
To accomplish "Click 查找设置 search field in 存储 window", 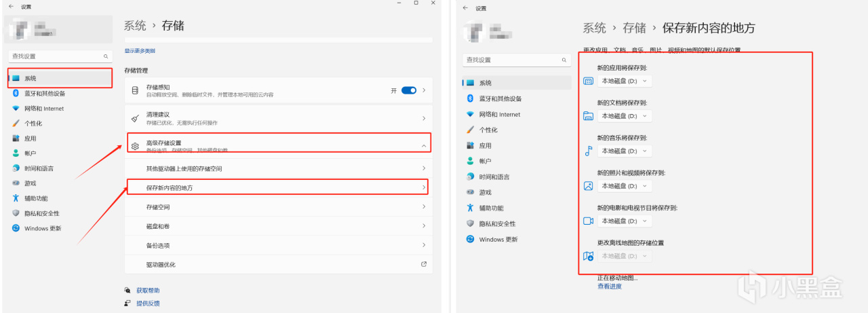I will click(60, 56).
